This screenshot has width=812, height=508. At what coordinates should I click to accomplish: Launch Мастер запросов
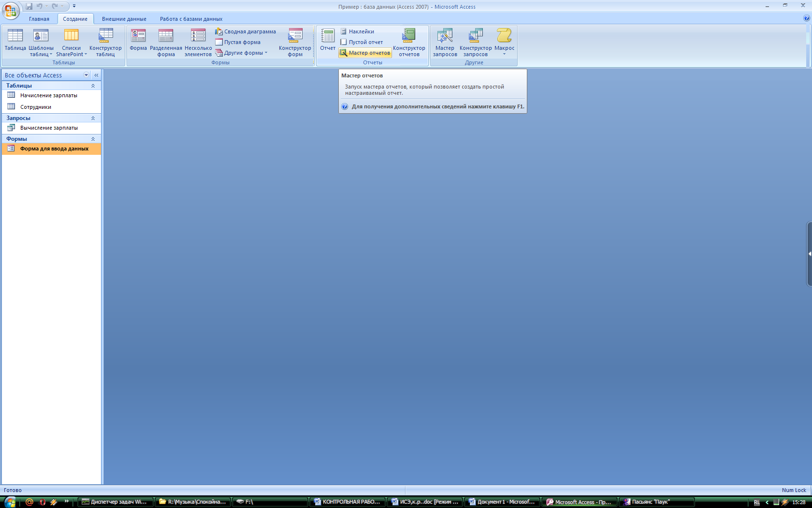(x=445, y=43)
